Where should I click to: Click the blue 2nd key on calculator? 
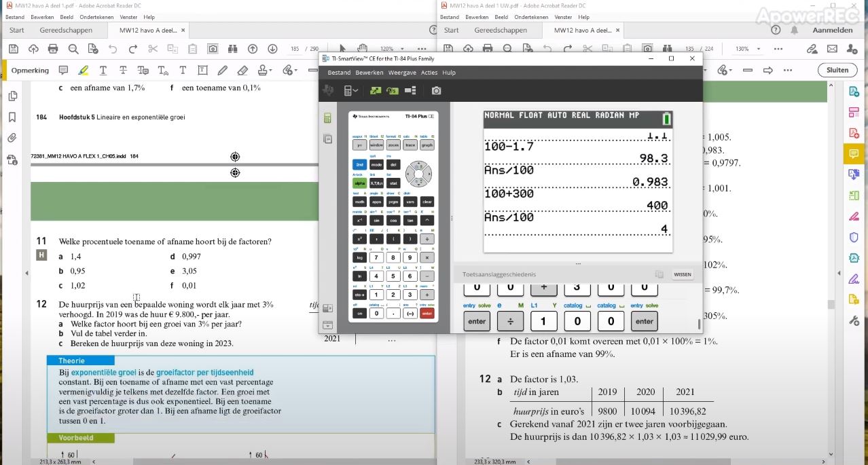coord(360,165)
